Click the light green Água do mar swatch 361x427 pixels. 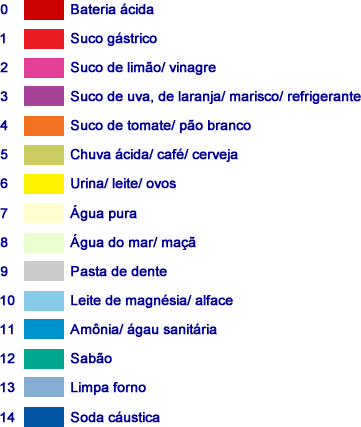coord(44,243)
